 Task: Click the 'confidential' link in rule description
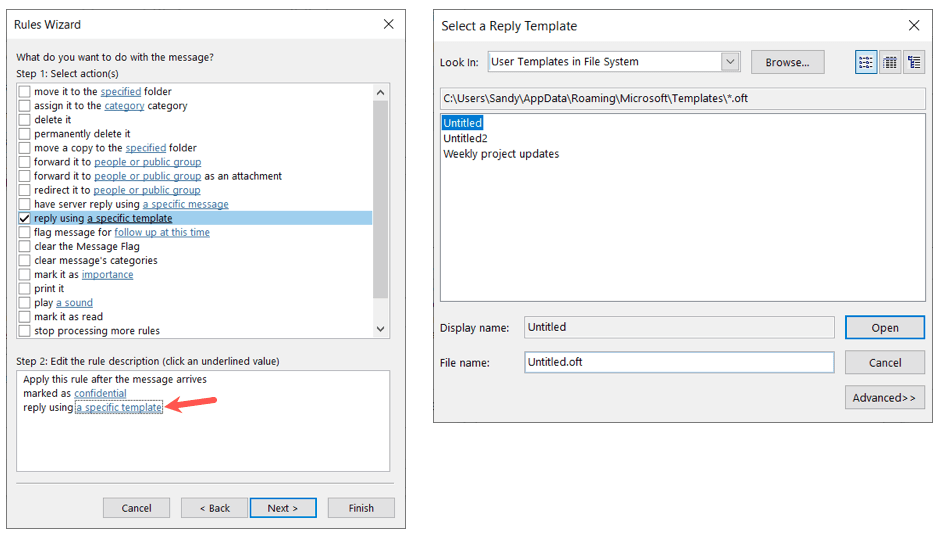pos(100,394)
